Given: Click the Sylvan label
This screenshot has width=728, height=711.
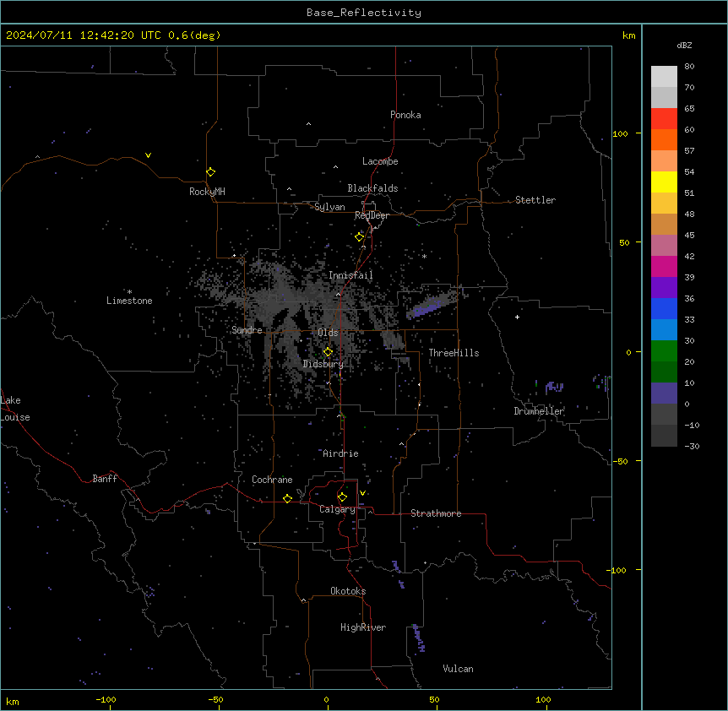Looking at the screenshot, I should [329, 207].
